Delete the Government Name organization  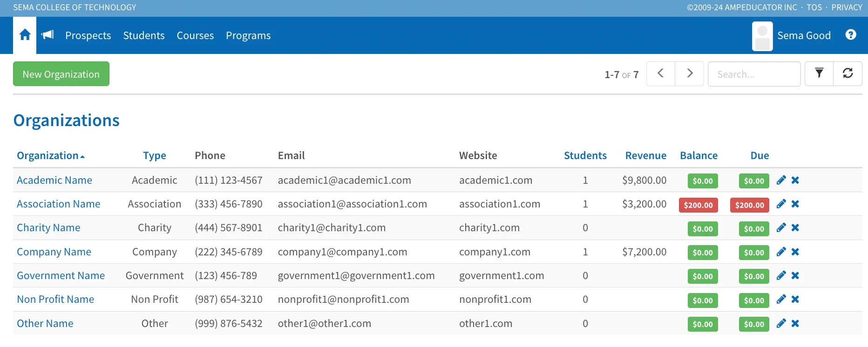(795, 275)
